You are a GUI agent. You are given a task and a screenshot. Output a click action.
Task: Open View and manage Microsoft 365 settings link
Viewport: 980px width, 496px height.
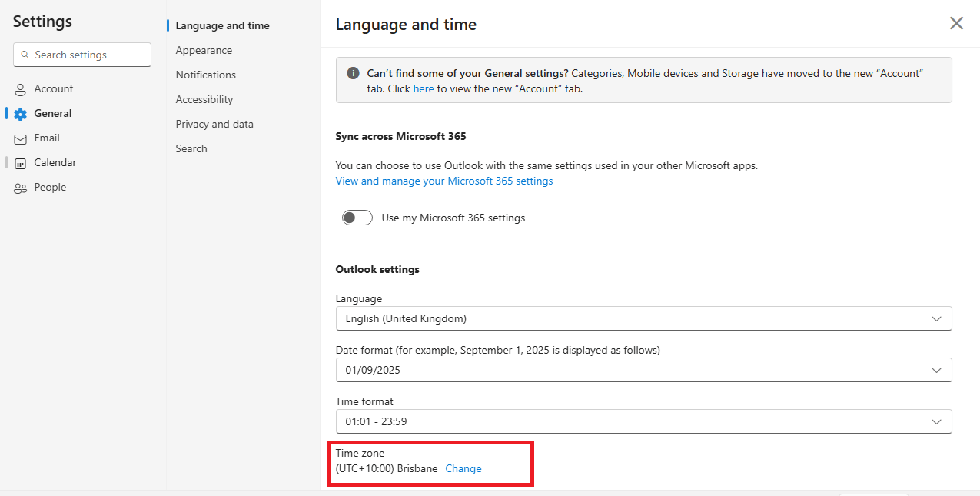(444, 181)
